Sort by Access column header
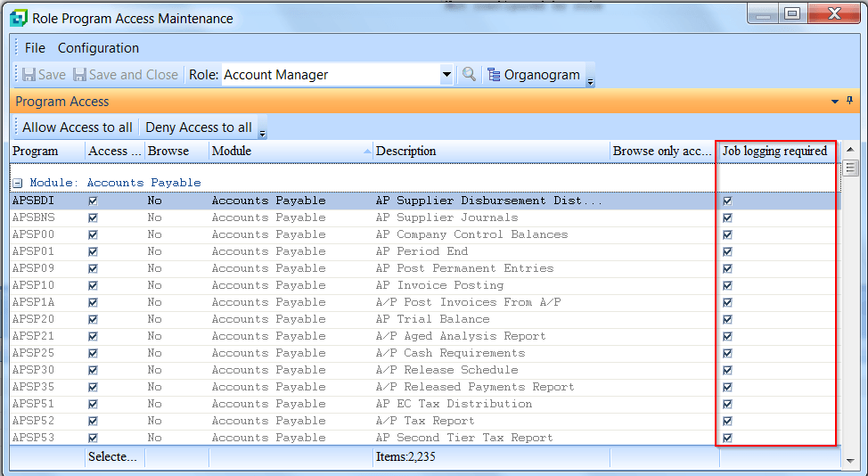 tap(115, 152)
